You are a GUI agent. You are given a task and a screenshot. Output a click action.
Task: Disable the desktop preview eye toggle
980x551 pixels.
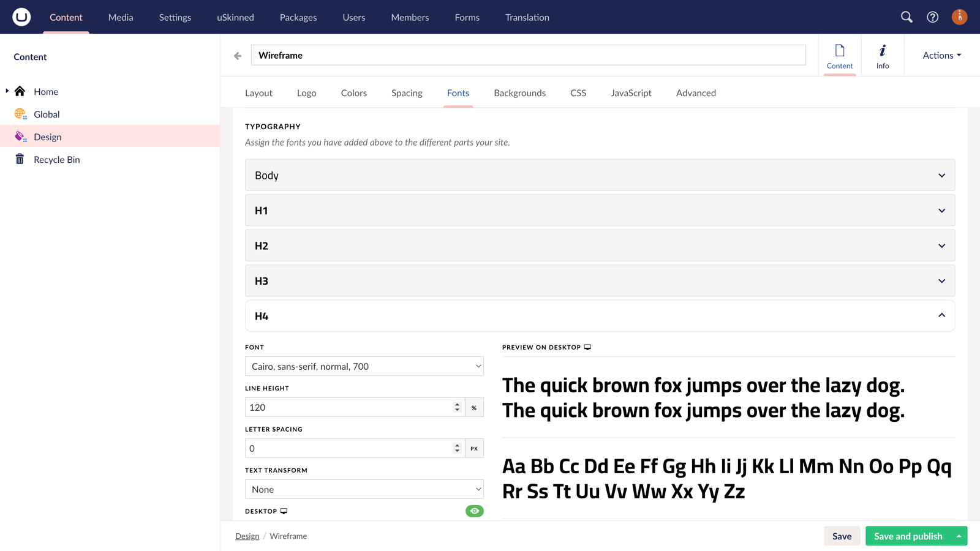474,511
